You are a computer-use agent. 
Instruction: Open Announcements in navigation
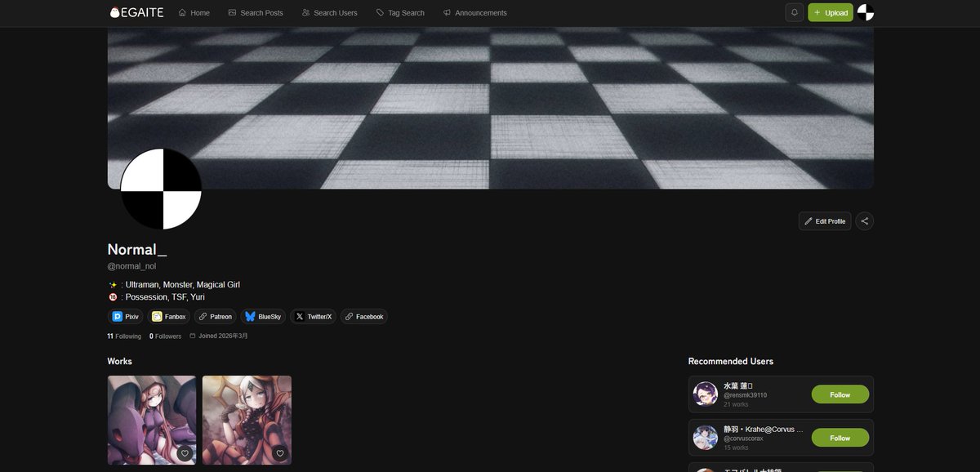tap(474, 13)
